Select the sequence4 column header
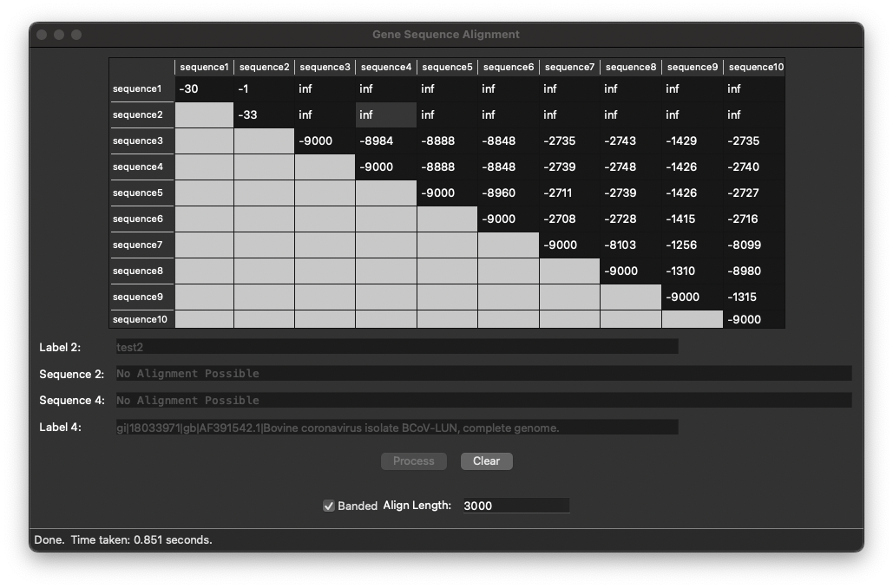This screenshot has width=893, height=588. 386,67
